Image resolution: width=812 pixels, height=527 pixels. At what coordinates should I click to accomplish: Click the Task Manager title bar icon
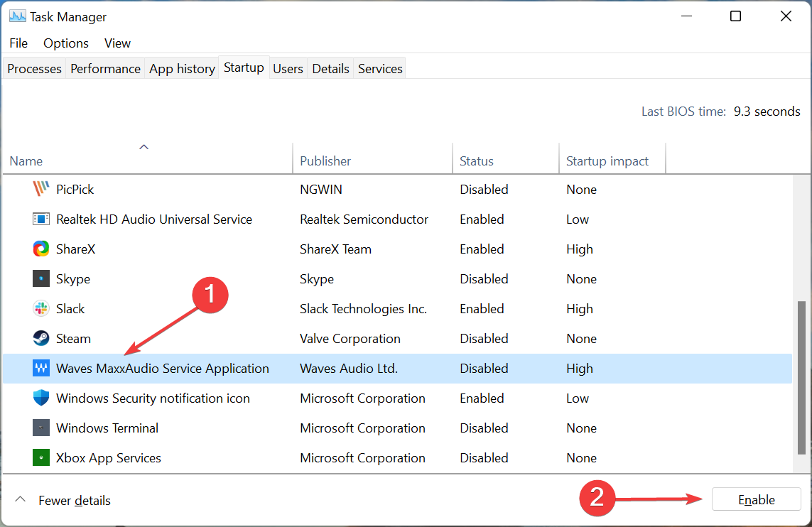[x=17, y=16]
